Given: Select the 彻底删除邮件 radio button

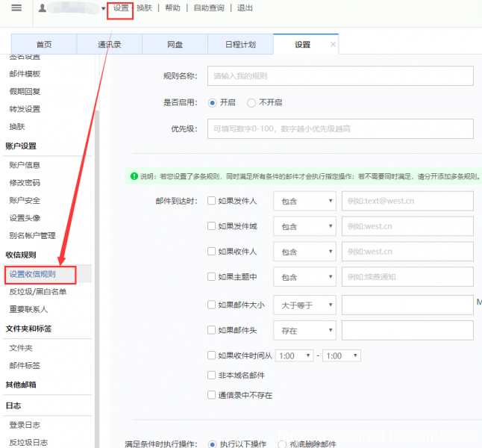Looking at the screenshot, I should (x=282, y=444).
